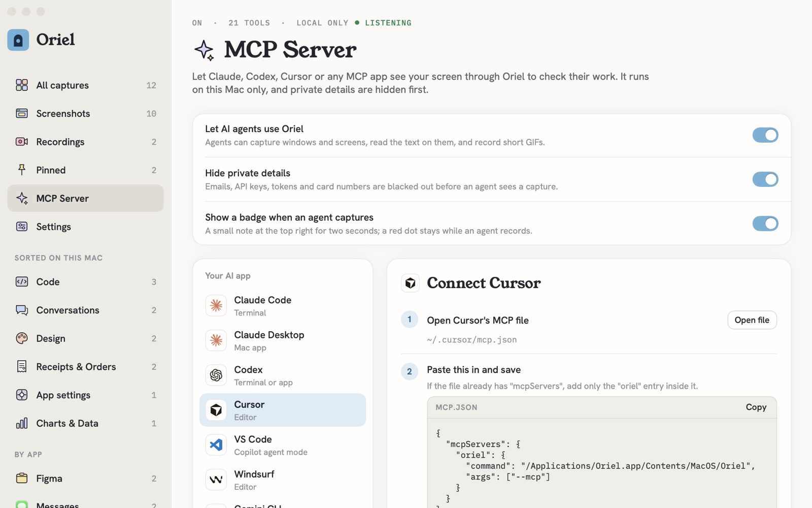Select MCP Server in the sidebar
This screenshot has width=812, height=508.
(x=85, y=198)
